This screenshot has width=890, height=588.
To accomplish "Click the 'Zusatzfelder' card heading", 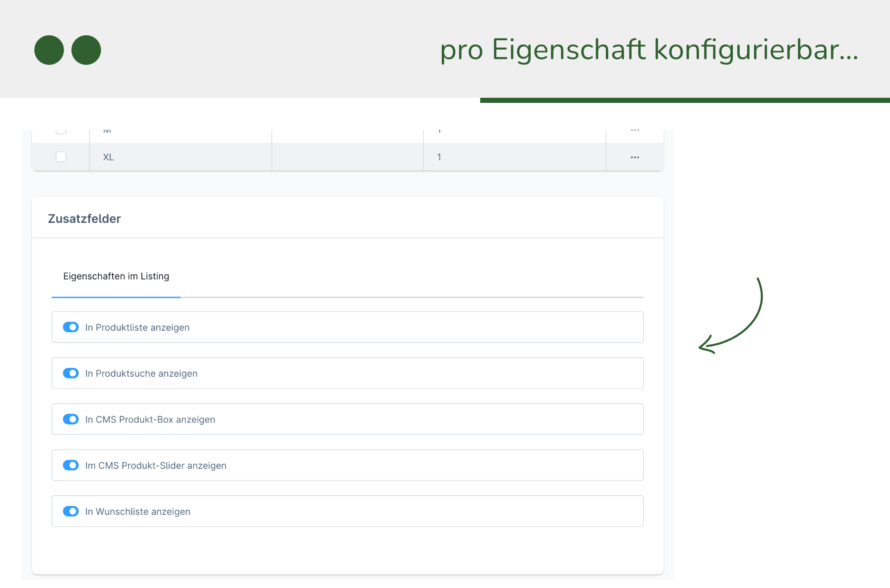I will (84, 219).
